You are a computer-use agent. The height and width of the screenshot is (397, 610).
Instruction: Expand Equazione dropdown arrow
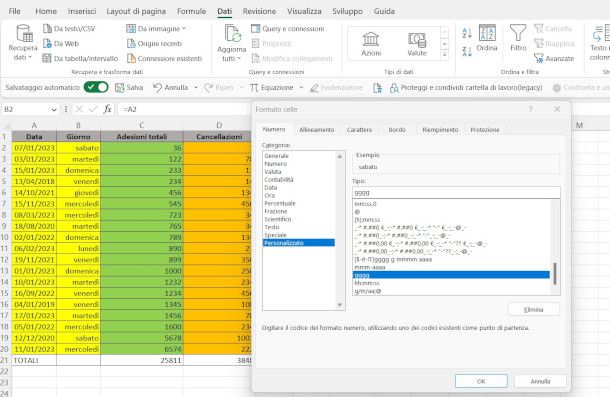(x=301, y=88)
